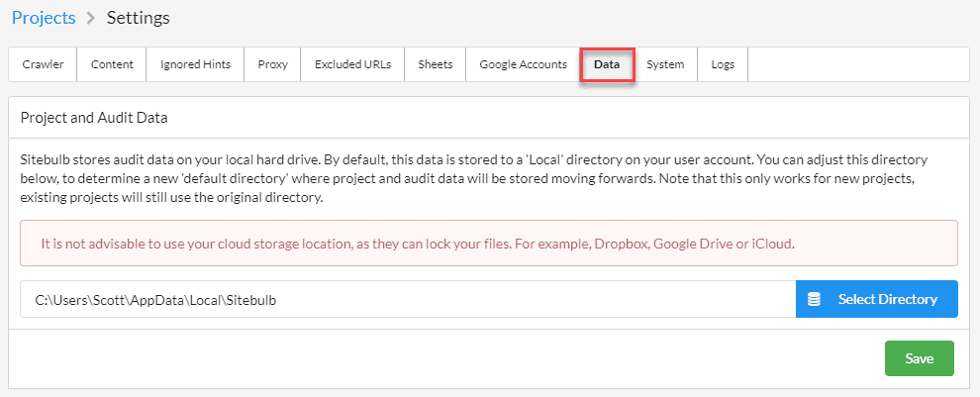
Task: Open the Crawler settings tab
Action: coord(43,64)
